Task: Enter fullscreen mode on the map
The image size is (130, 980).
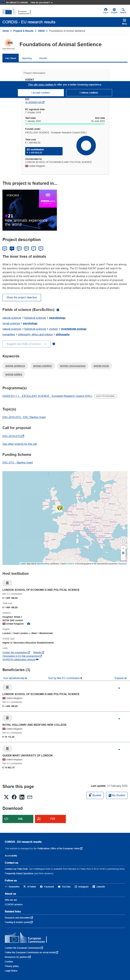Action: point(123,541)
